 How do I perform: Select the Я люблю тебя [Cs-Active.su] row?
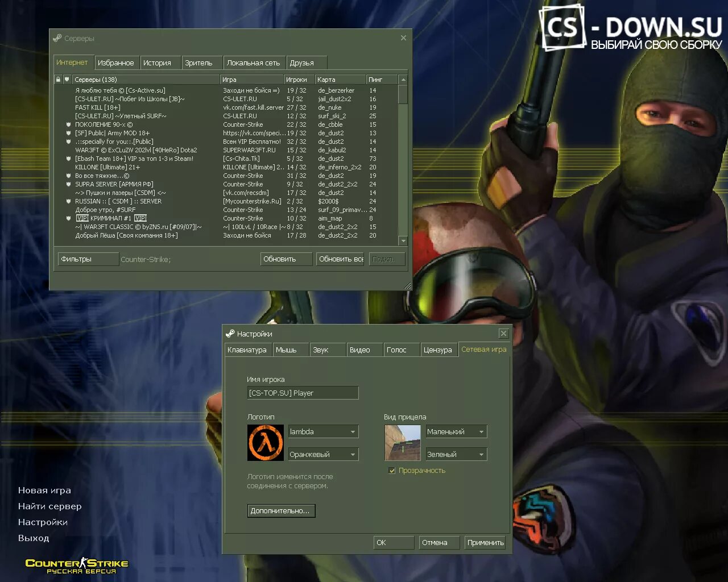click(226, 90)
